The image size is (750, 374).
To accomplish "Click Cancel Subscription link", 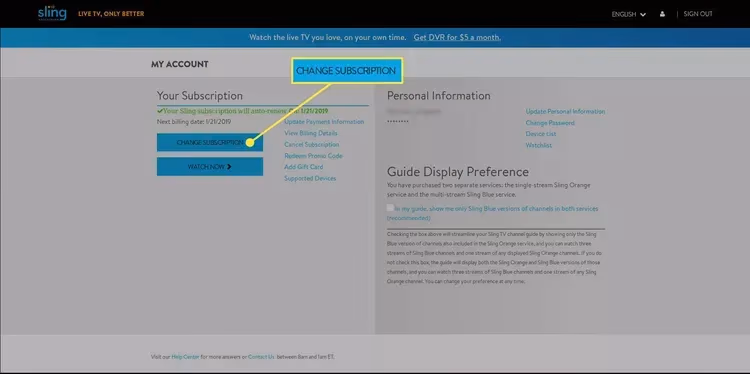I will (311, 144).
